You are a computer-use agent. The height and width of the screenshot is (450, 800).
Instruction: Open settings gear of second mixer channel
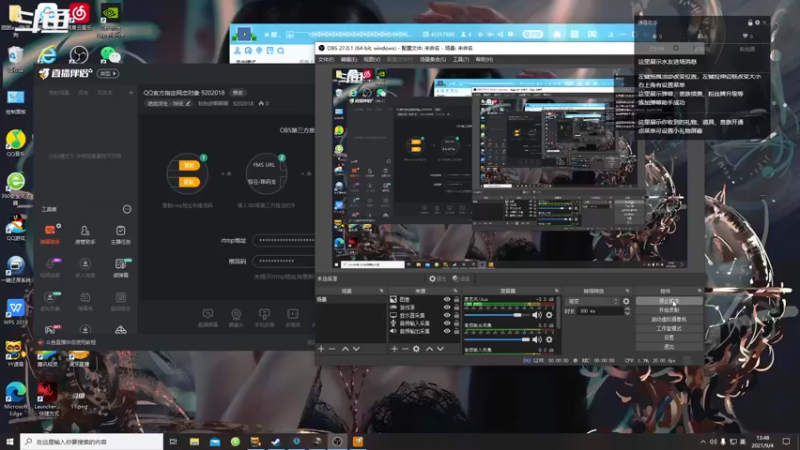[x=549, y=339]
